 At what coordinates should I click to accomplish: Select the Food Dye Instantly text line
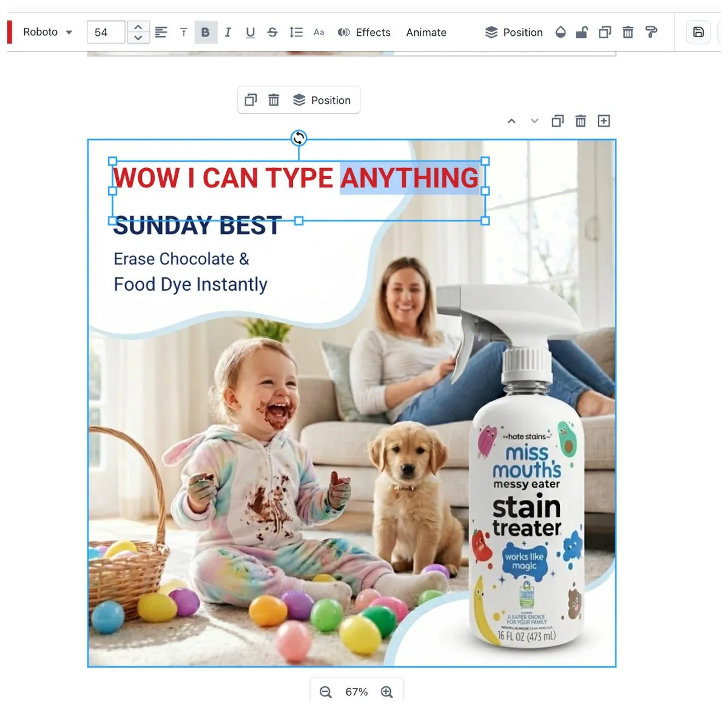click(190, 284)
